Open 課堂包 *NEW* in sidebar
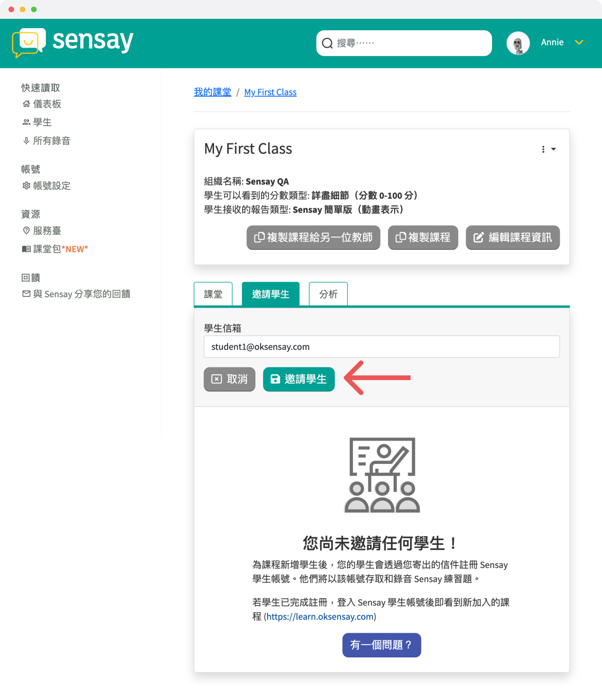Screen dimensions: 602x700 tap(61, 249)
